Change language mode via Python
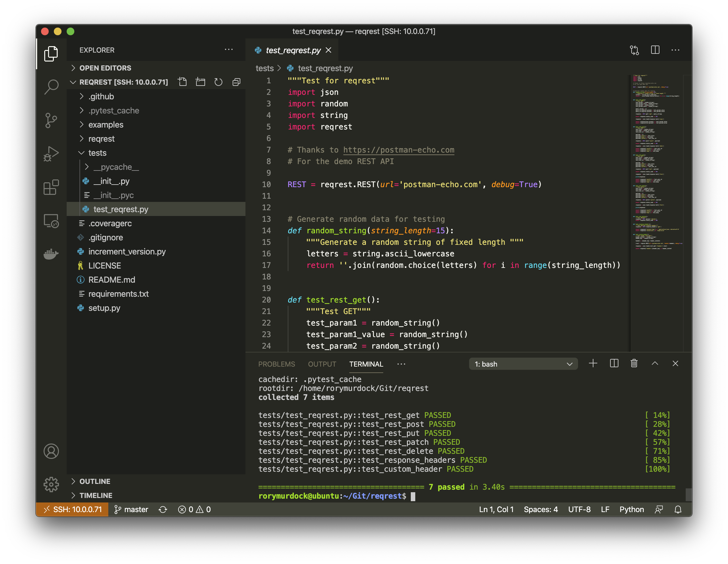The image size is (728, 564). point(631,509)
